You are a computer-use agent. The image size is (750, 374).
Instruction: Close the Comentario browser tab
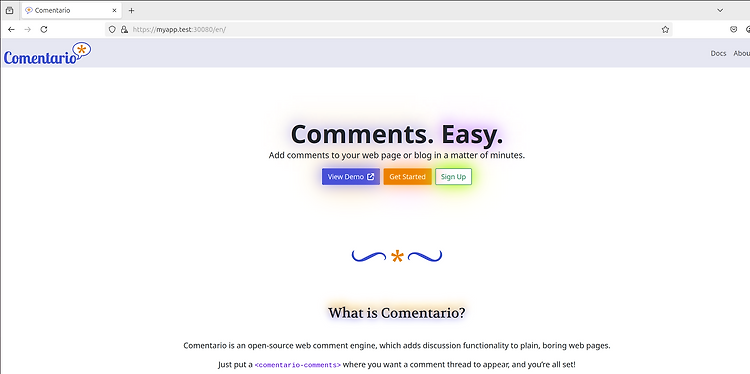[114, 11]
